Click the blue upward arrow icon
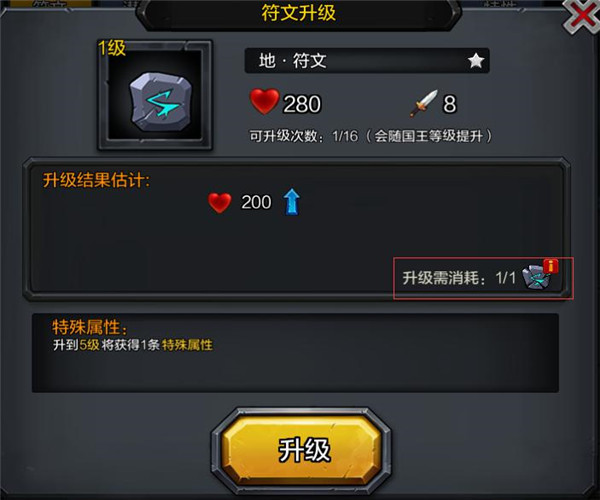This screenshot has width=600, height=500. 292,202
